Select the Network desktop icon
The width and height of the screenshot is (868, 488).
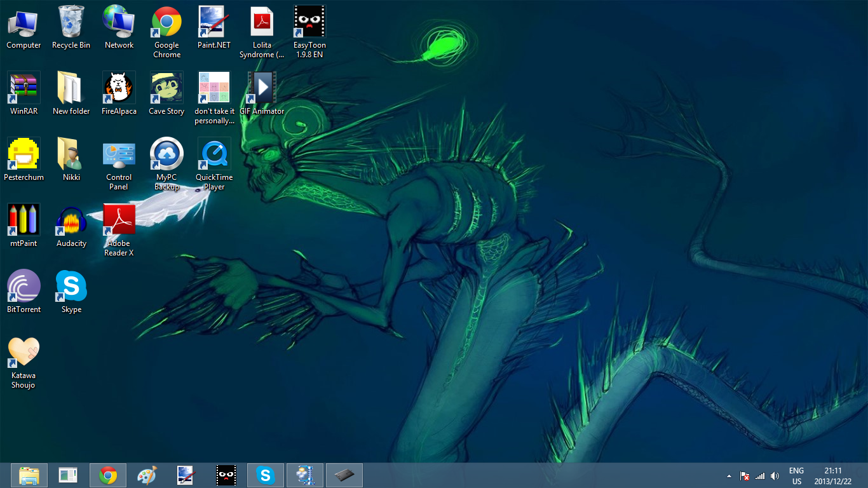(119, 28)
